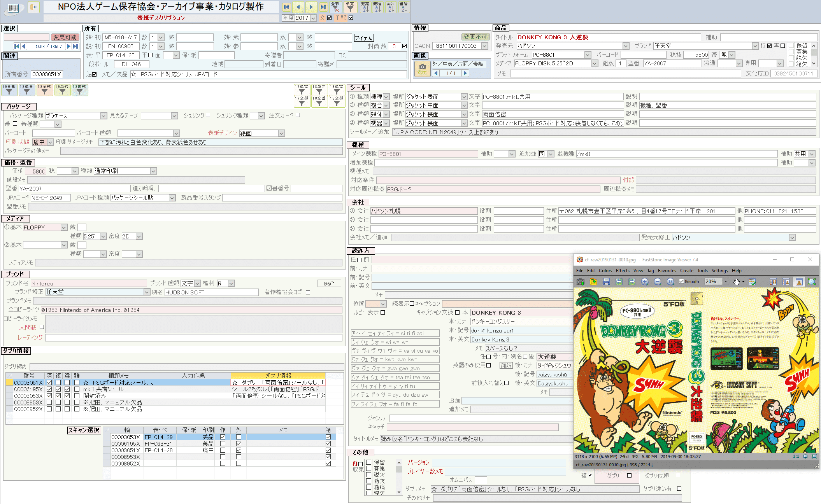
Task: Toggle the 手配 checkbox in header
Action: [x=351, y=18]
